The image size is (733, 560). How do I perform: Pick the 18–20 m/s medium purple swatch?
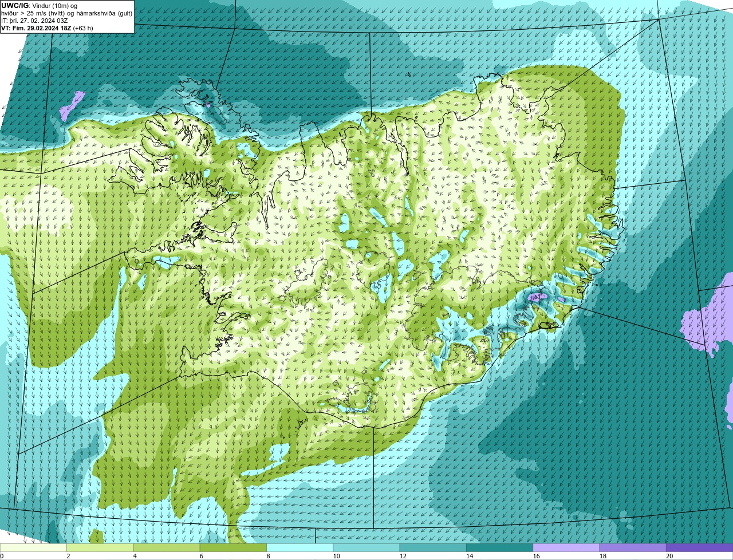(x=633, y=547)
